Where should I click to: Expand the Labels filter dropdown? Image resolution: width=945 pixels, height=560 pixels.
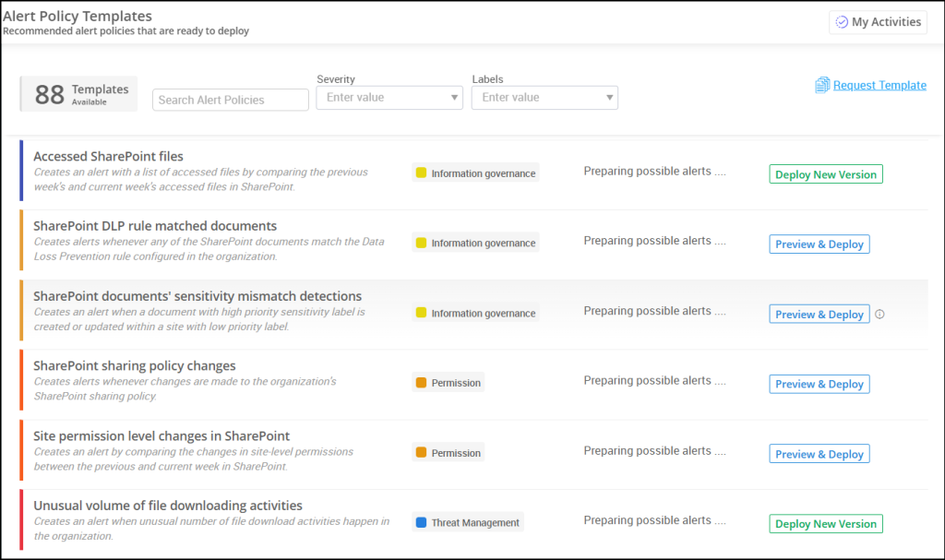coord(544,97)
